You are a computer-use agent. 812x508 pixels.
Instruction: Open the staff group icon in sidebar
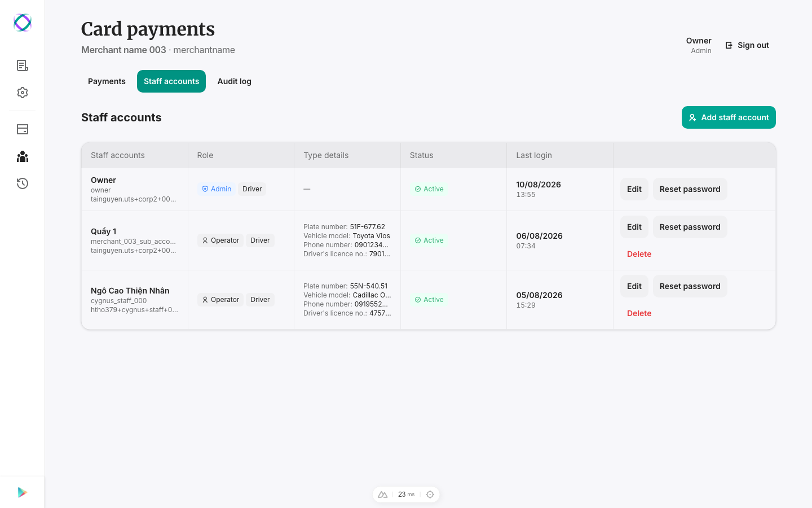(x=23, y=156)
